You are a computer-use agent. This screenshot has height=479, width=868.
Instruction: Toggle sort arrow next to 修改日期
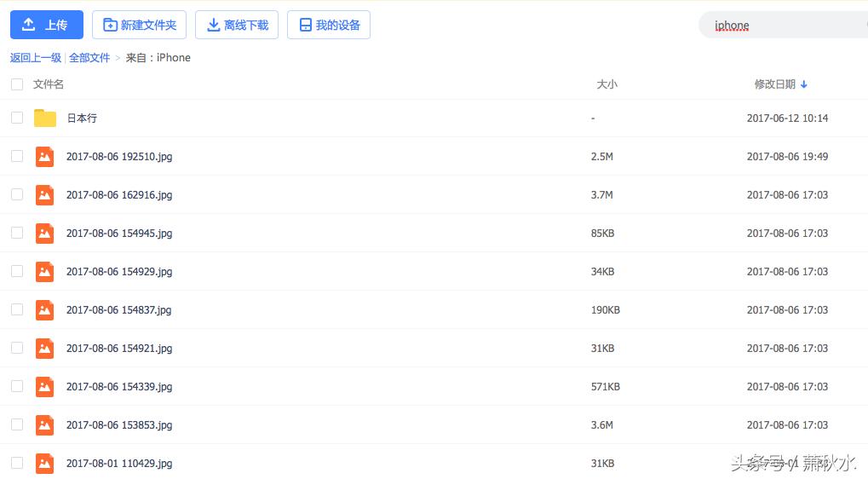tap(804, 84)
